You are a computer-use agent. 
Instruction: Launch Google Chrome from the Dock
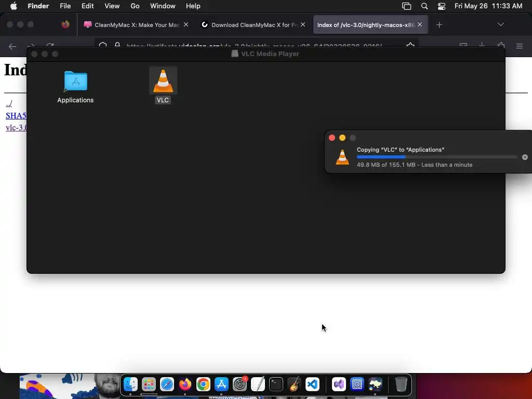point(203,384)
